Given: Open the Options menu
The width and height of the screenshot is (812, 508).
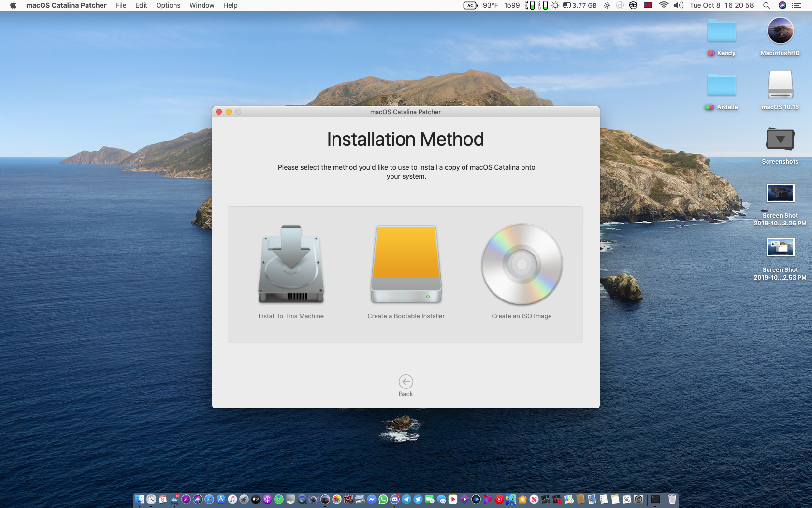Looking at the screenshot, I should tap(168, 5).
